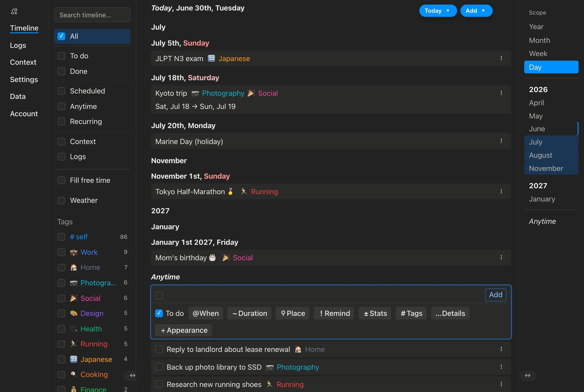The image size is (584, 392).
Task: Open menu for Reply to landlord task
Action: (501, 349)
